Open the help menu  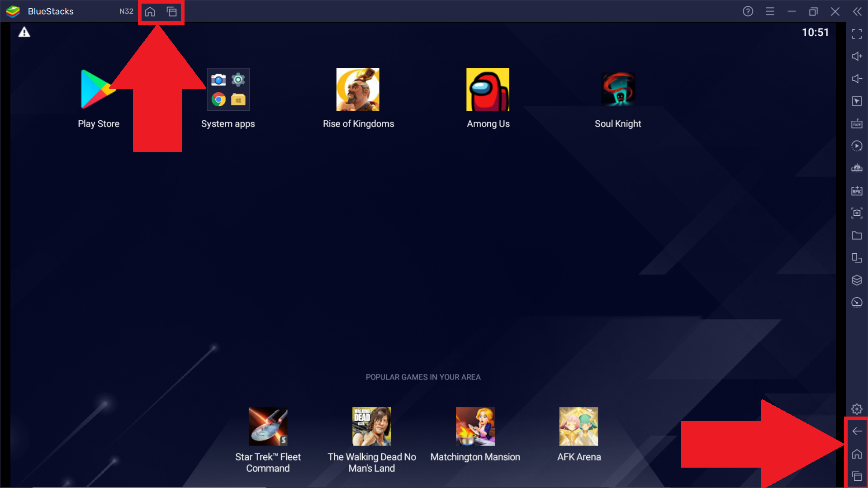click(748, 11)
